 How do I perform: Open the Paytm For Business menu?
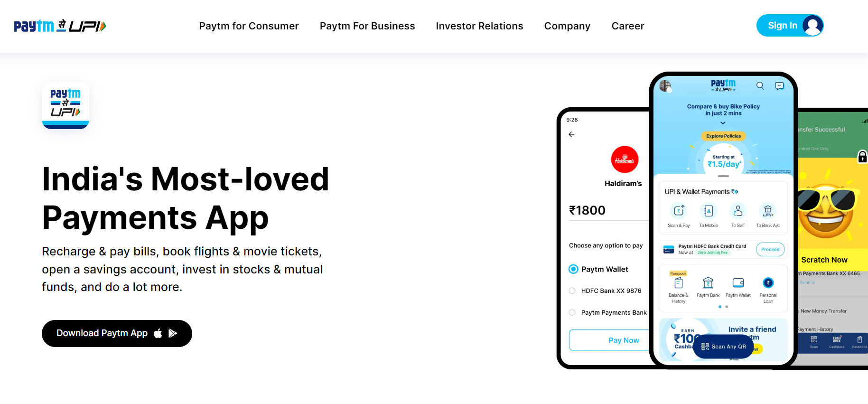[x=367, y=26]
